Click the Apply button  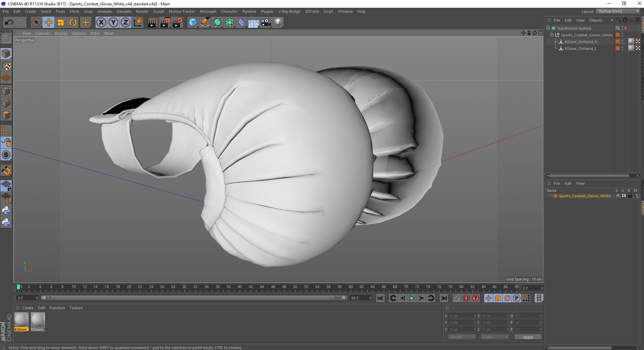point(528,337)
